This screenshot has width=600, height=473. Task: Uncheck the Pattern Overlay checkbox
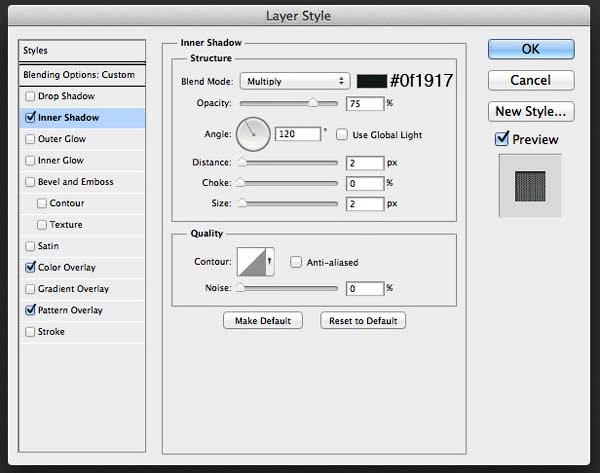pos(30,310)
